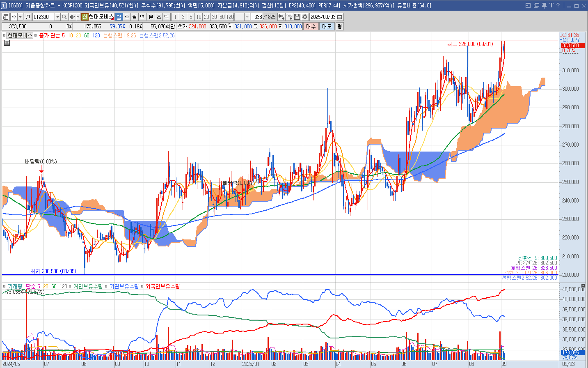Toggle the 종가 단순 moving average legend marker
The image size is (588, 368).
36,35
